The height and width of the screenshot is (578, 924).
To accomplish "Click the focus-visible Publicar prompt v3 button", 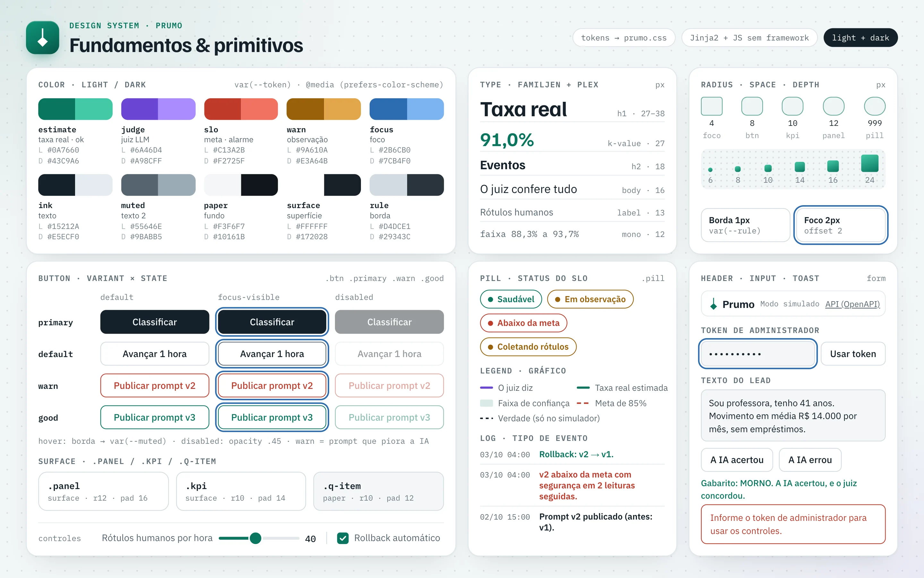I will 272,417.
